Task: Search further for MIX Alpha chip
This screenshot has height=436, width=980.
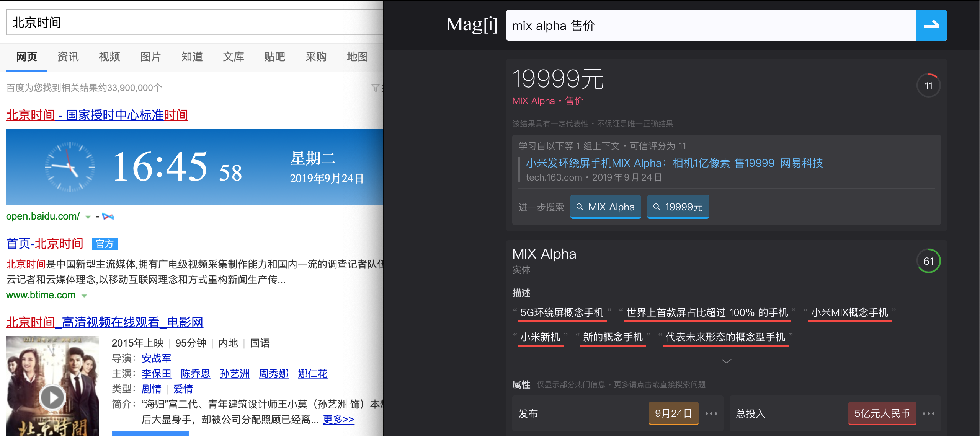Action: tap(606, 207)
